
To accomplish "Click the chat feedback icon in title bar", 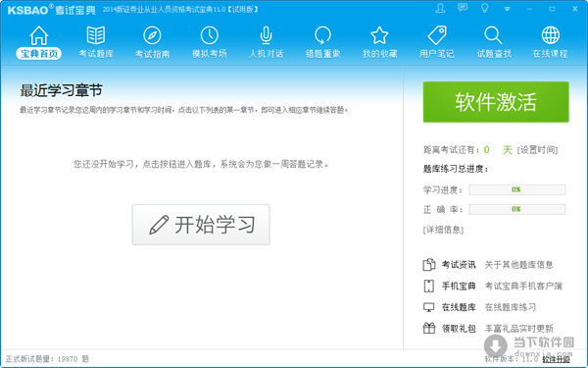I will click(x=463, y=8).
